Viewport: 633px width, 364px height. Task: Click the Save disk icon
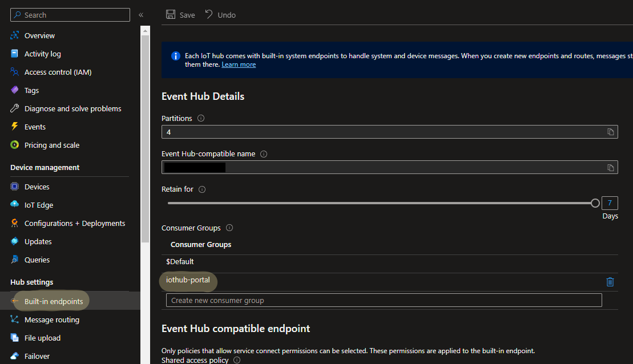click(171, 15)
